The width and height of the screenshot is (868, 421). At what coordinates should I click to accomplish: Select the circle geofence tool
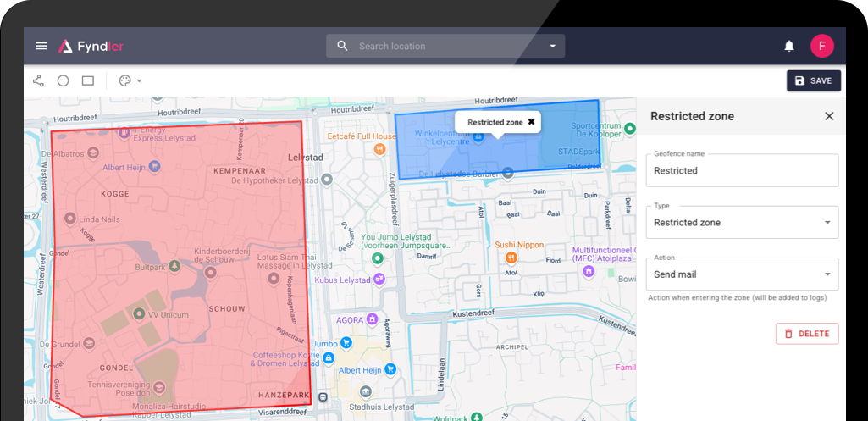63,80
